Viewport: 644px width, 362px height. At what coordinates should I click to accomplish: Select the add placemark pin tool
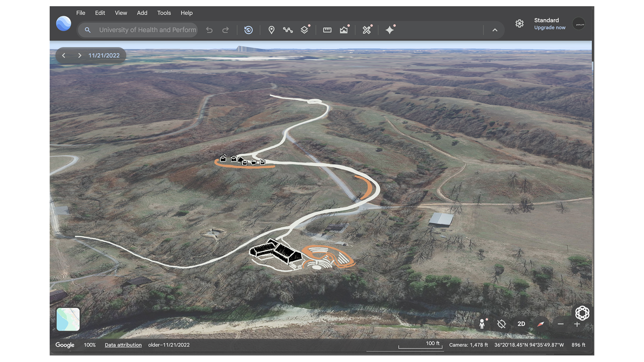coord(271,30)
